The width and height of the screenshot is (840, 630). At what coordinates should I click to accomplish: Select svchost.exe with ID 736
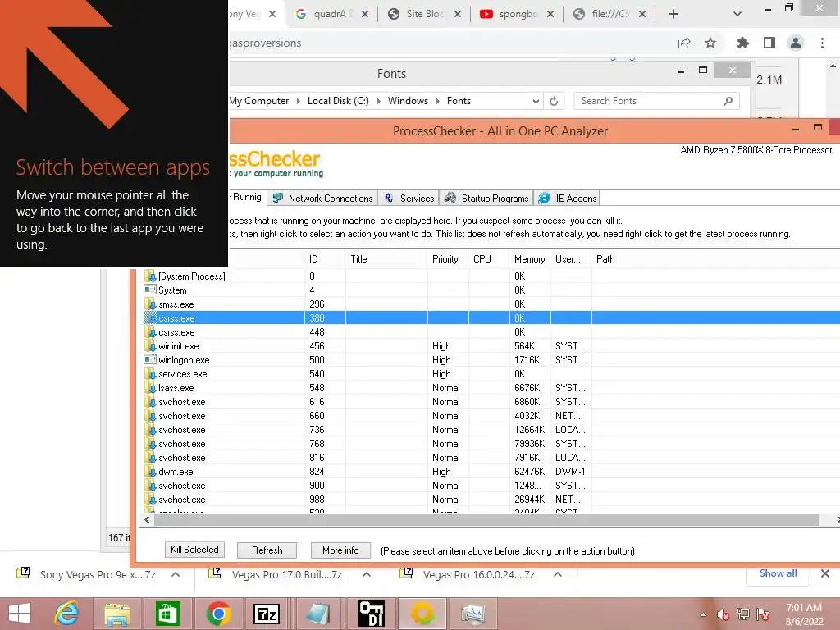point(491,430)
